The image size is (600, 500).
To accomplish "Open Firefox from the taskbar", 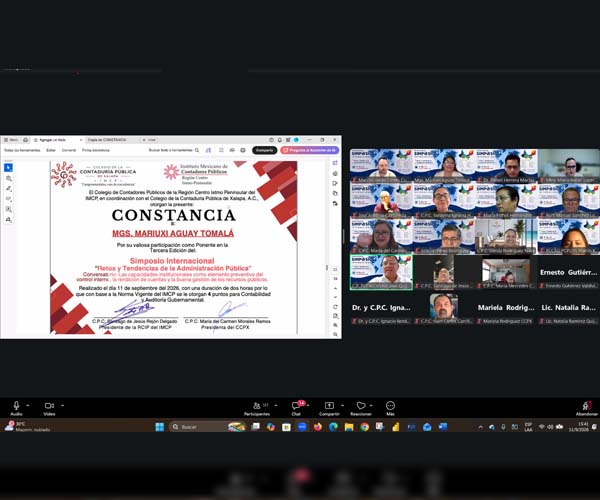I will click(318, 427).
